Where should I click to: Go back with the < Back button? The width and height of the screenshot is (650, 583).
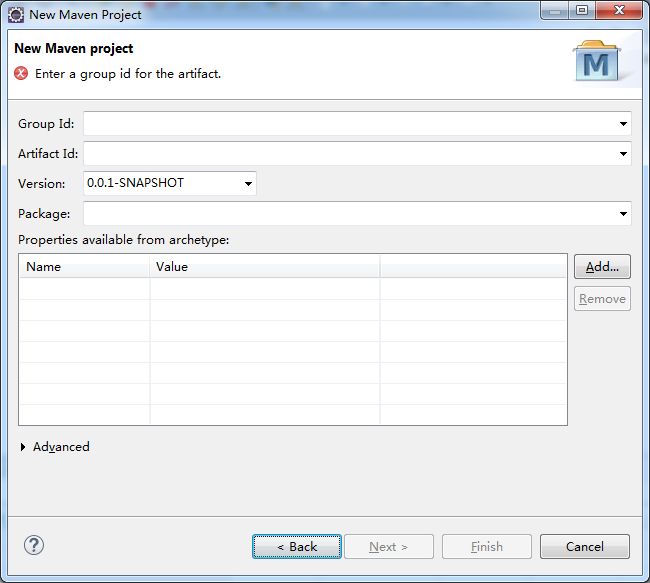coord(297,547)
